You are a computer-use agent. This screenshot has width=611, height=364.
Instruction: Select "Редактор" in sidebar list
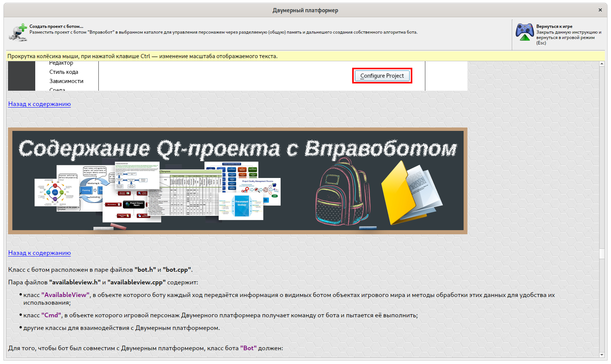point(61,63)
